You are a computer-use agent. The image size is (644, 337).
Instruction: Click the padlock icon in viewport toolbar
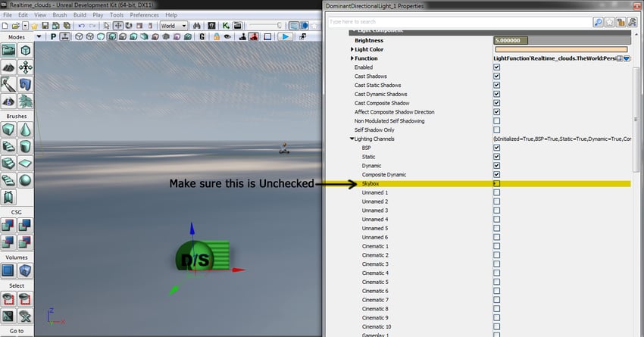tap(217, 37)
